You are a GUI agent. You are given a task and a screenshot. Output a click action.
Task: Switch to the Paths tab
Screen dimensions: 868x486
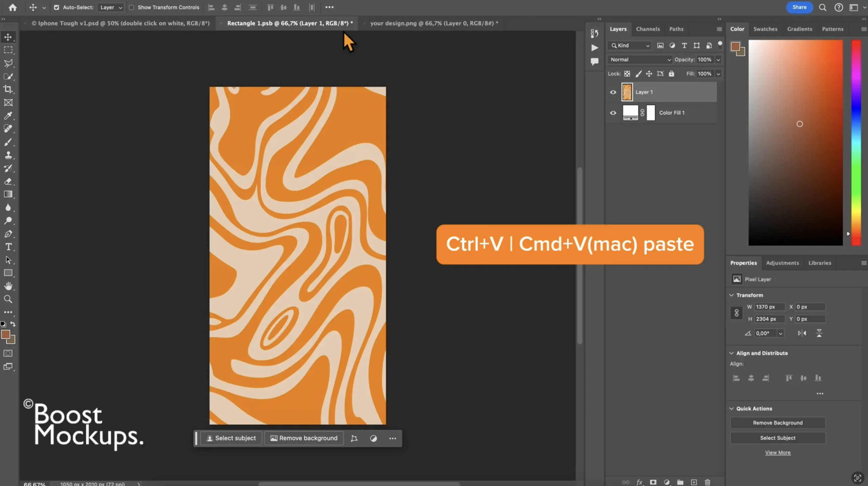(676, 29)
